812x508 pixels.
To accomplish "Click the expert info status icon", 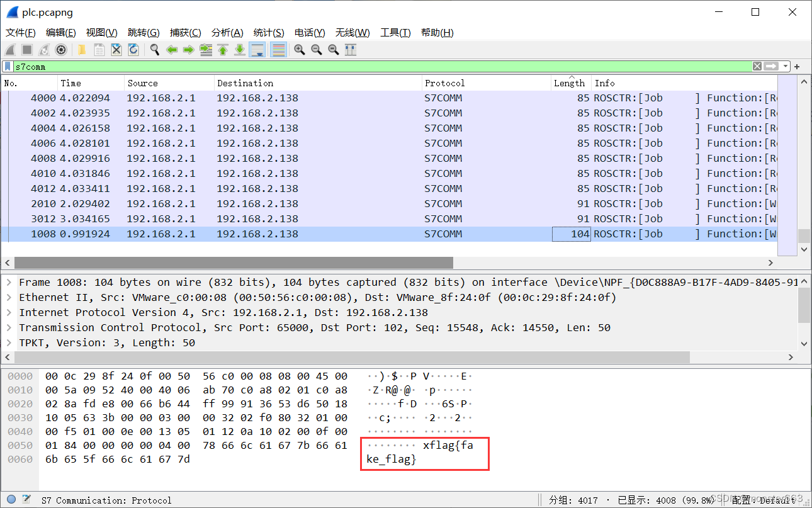I will pyautogui.click(x=10, y=500).
